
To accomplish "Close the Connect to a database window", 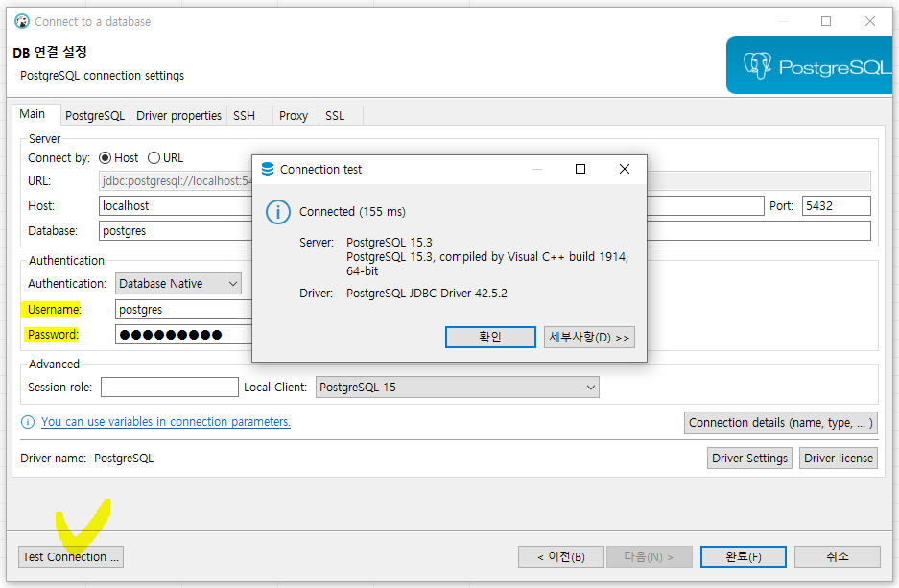I will point(870,21).
